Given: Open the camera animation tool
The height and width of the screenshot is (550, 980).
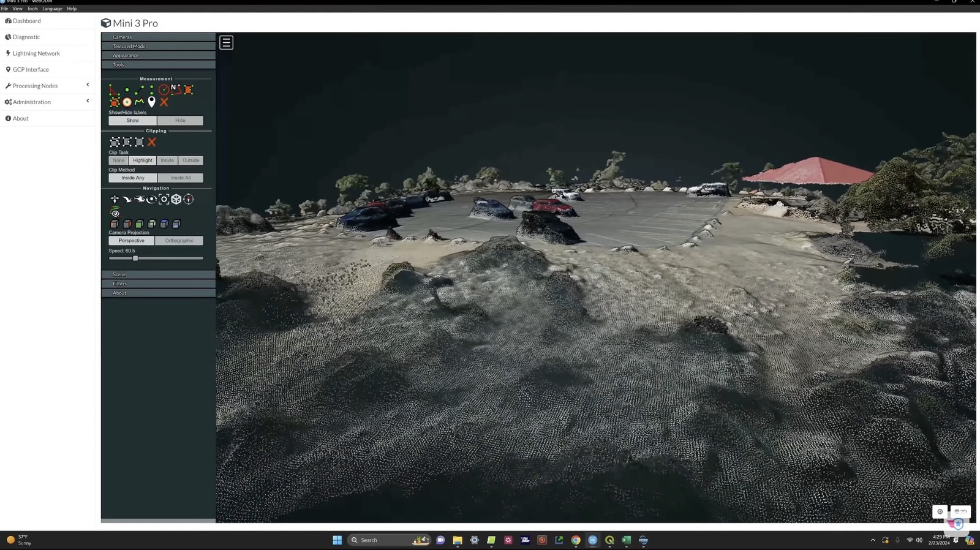Looking at the screenshot, I should pos(115,212).
